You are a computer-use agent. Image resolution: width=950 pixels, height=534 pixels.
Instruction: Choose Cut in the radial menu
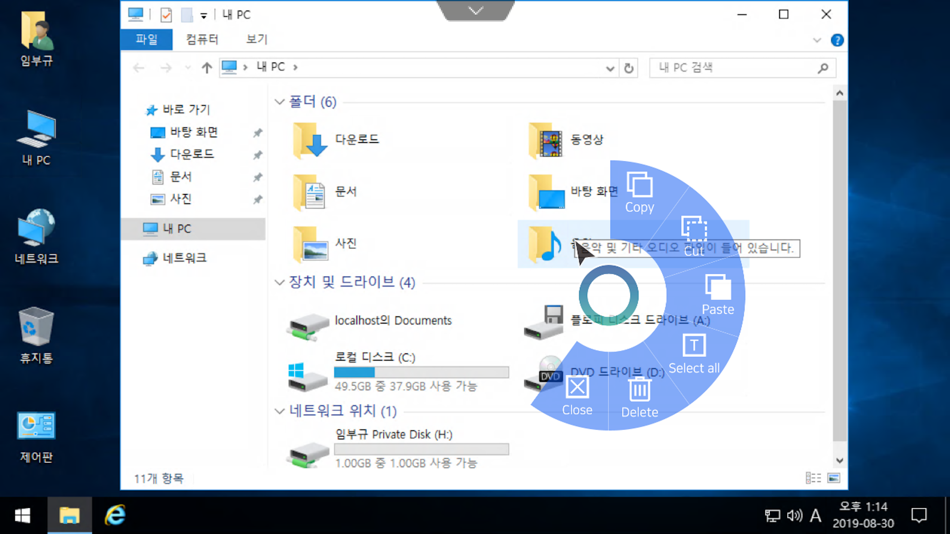(x=694, y=236)
